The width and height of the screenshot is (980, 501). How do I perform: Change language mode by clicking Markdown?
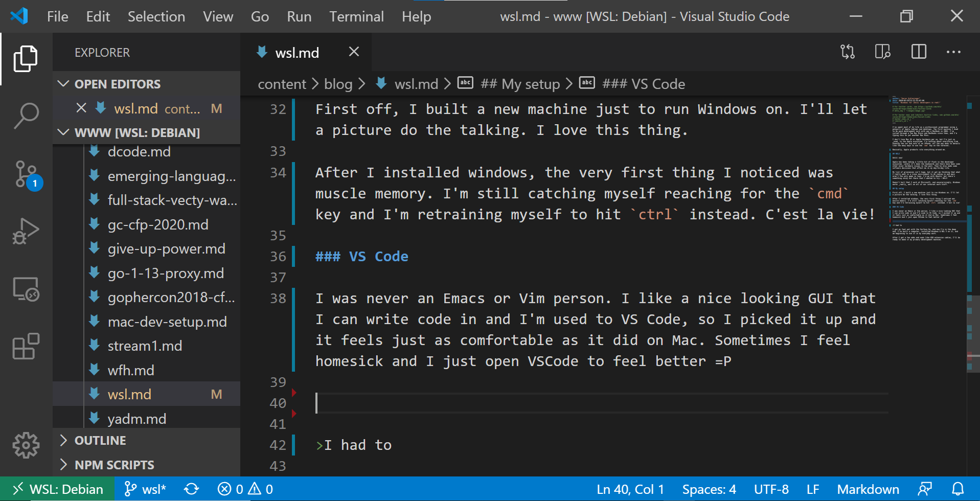(x=868, y=489)
